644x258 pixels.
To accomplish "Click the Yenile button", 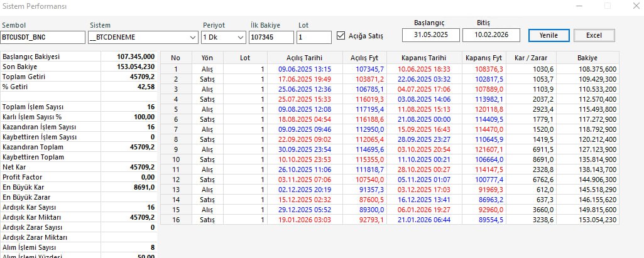I will [x=548, y=35].
